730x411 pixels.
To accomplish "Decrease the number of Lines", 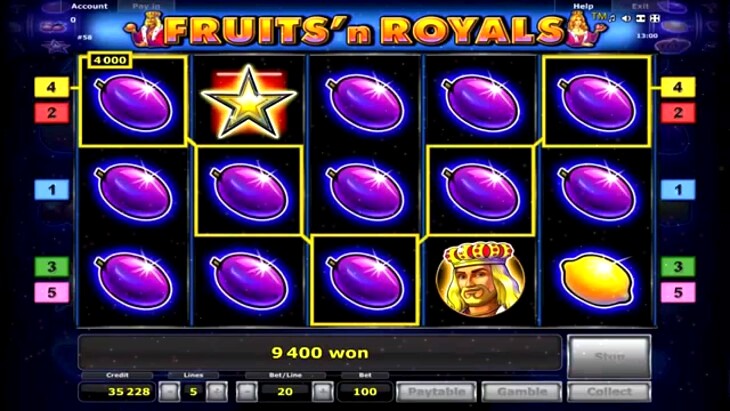I will pyautogui.click(x=169, y=391).
